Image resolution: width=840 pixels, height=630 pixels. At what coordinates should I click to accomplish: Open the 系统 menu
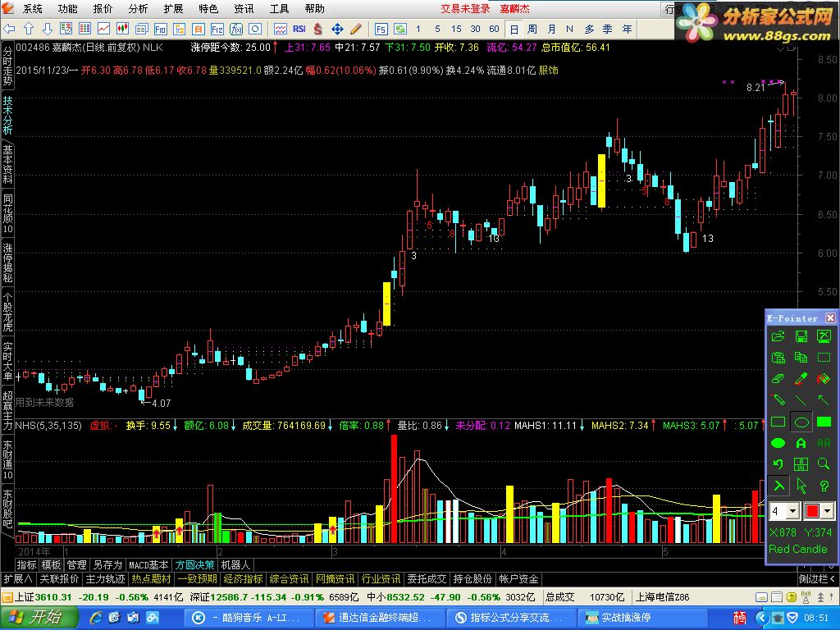[x=32, y=8]
